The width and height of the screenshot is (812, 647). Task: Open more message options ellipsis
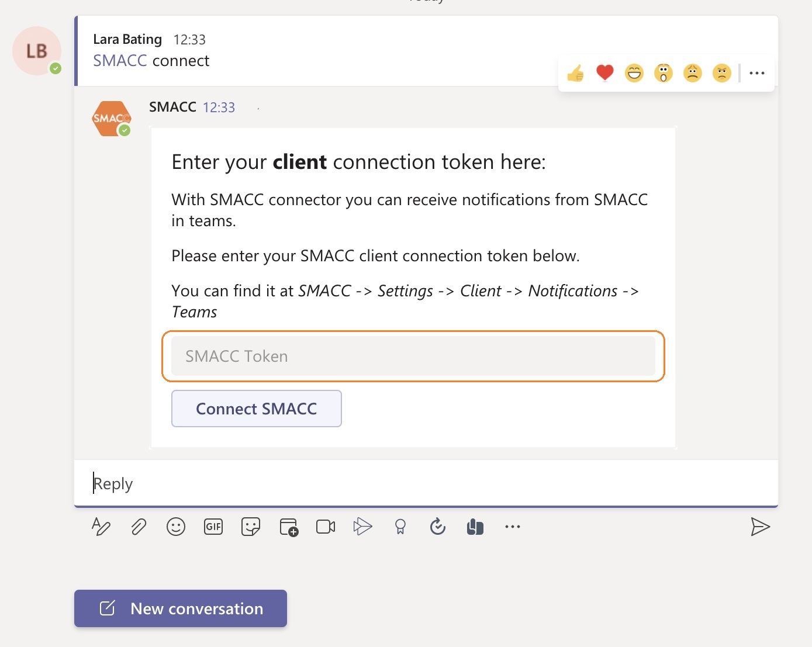point(757,73)
